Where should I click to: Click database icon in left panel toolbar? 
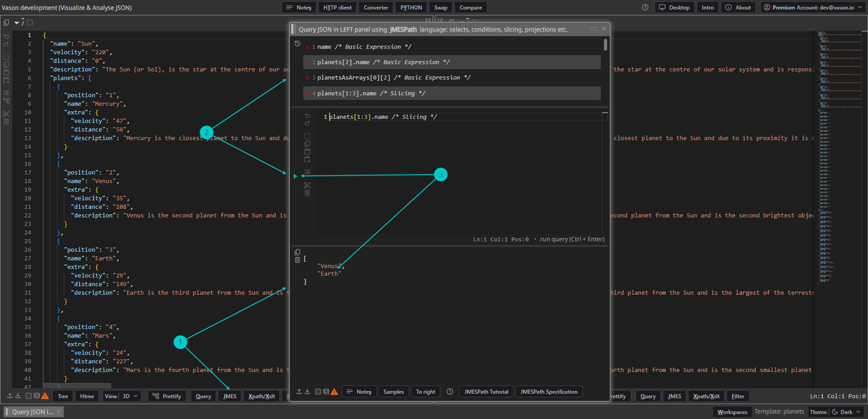point(37,396)
